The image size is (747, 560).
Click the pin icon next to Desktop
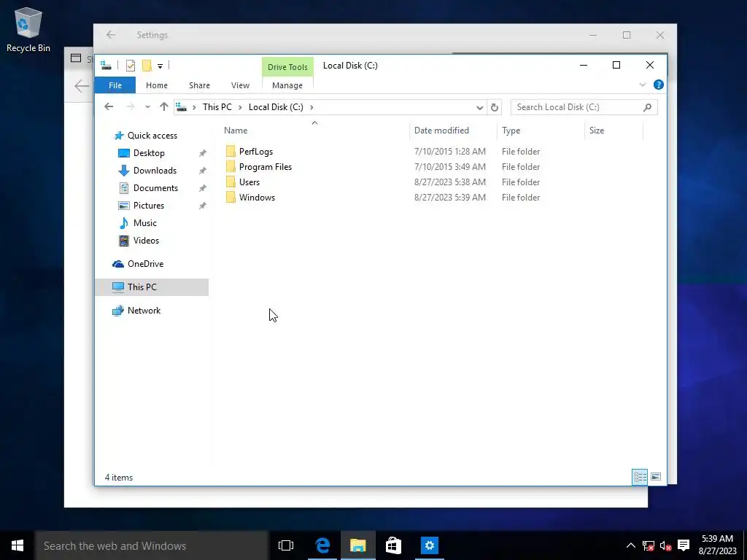click(203, 153)
